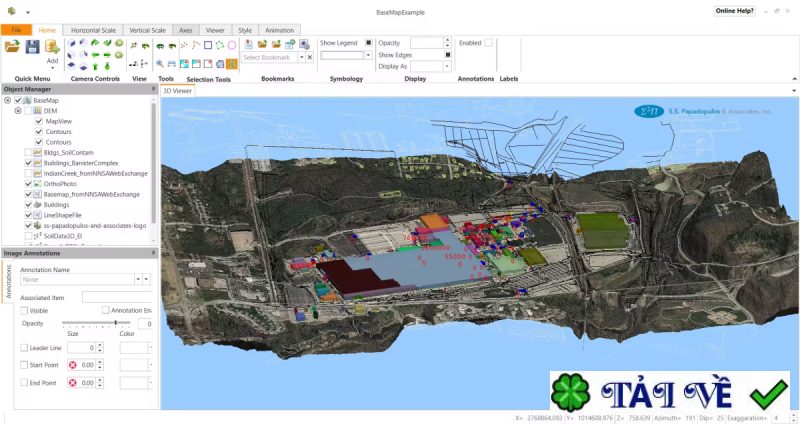Select the ellipse selection tool
800x424 pixels.
[x=232, y=44]
